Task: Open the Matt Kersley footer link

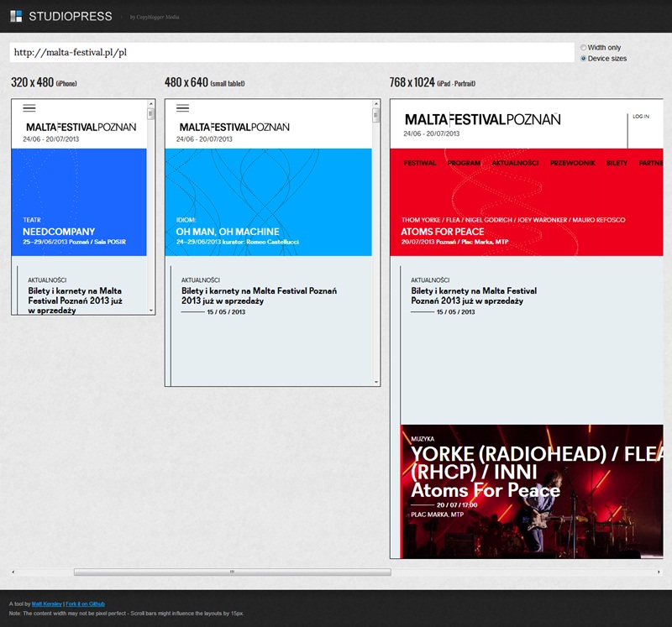Action: [x=46, y=603]
